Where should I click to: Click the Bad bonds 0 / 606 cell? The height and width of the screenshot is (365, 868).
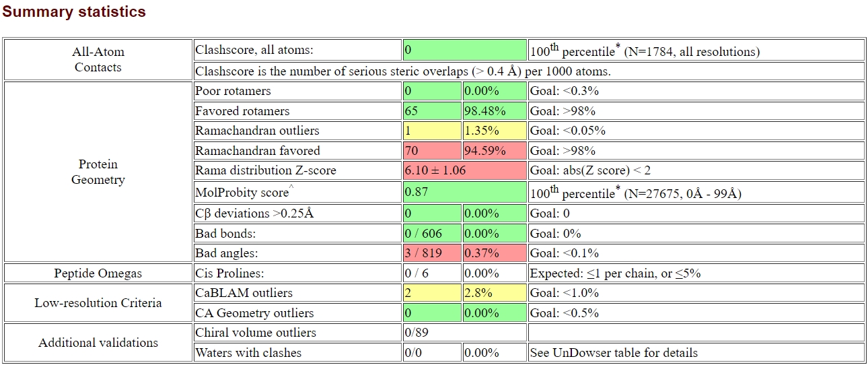(432, 234)
